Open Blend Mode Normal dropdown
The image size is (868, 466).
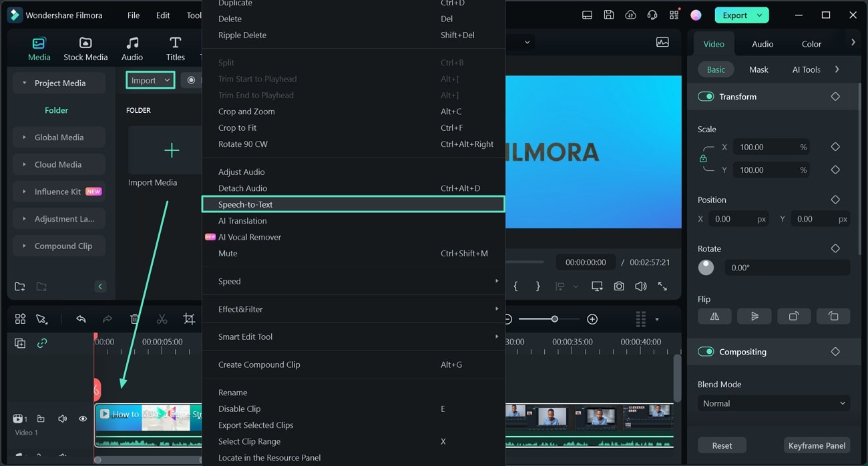click(774, 403)
